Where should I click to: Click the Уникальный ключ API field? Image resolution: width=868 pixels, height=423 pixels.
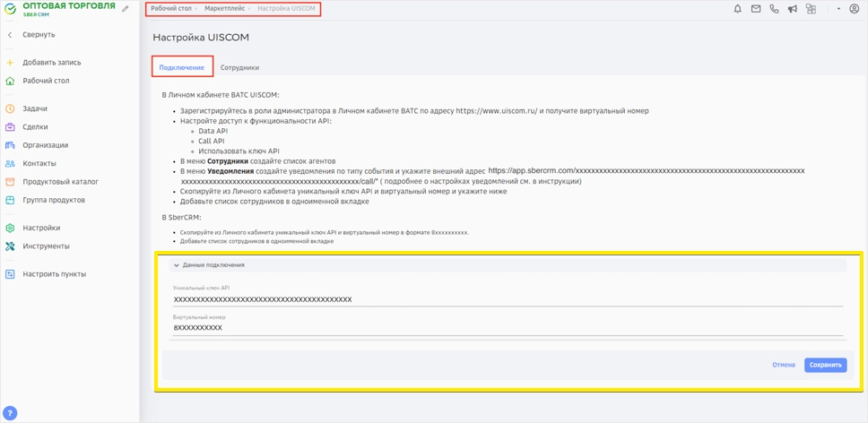508,299
